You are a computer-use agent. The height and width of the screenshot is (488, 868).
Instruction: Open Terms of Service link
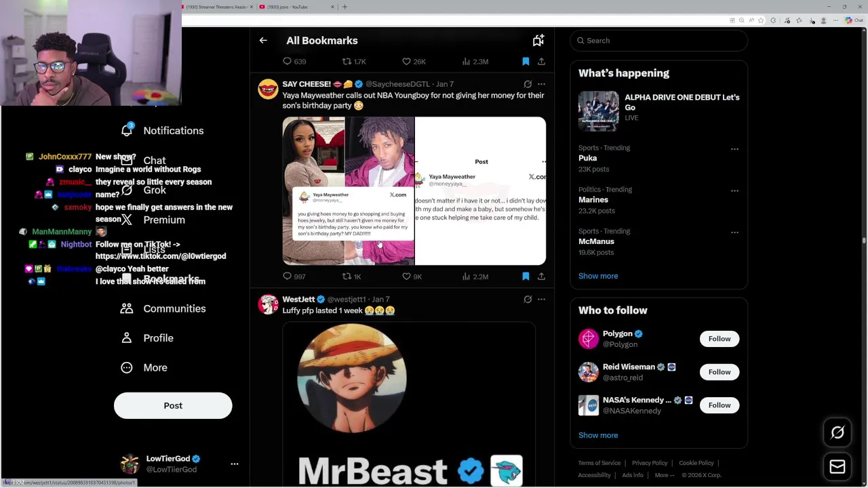pyautogui.click(x=599, y=463)
